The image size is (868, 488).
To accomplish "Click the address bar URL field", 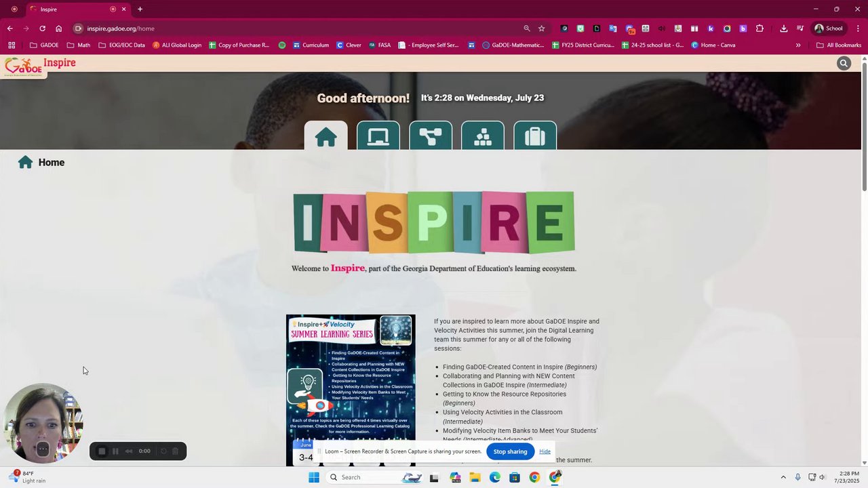I will [x=298, y=28].
